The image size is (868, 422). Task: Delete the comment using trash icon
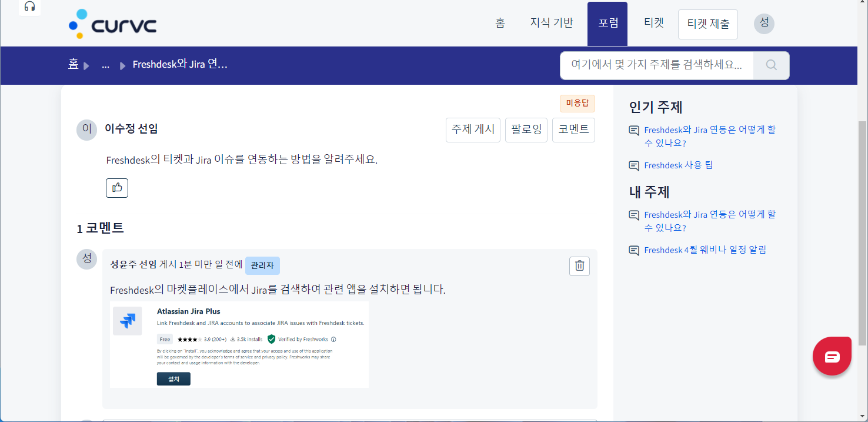tap(579, 265)
